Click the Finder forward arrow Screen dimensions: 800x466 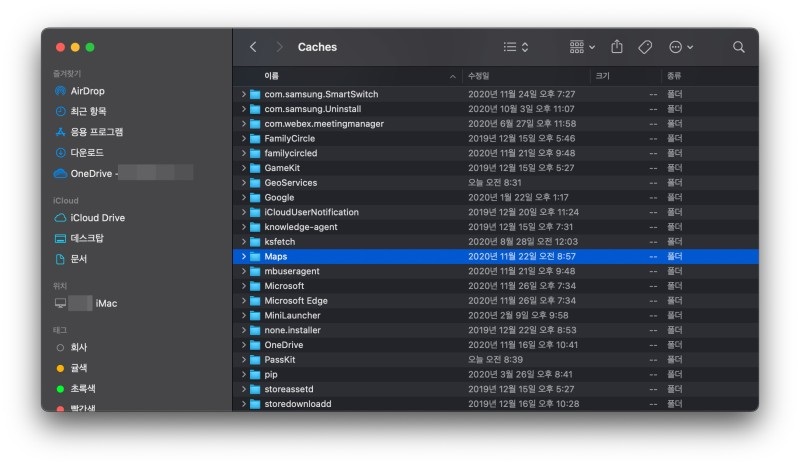[x=279, y=47]
